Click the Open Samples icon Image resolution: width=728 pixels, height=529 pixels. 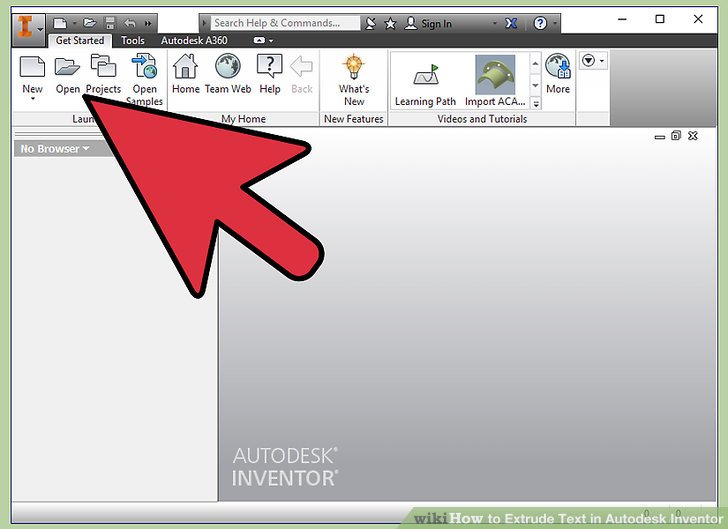[x=144, y=65]
